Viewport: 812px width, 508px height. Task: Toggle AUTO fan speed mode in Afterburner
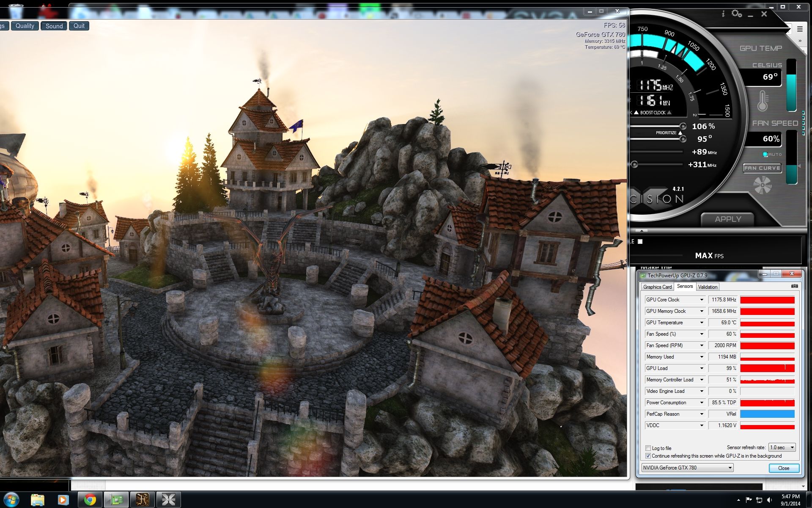[765, 154]
